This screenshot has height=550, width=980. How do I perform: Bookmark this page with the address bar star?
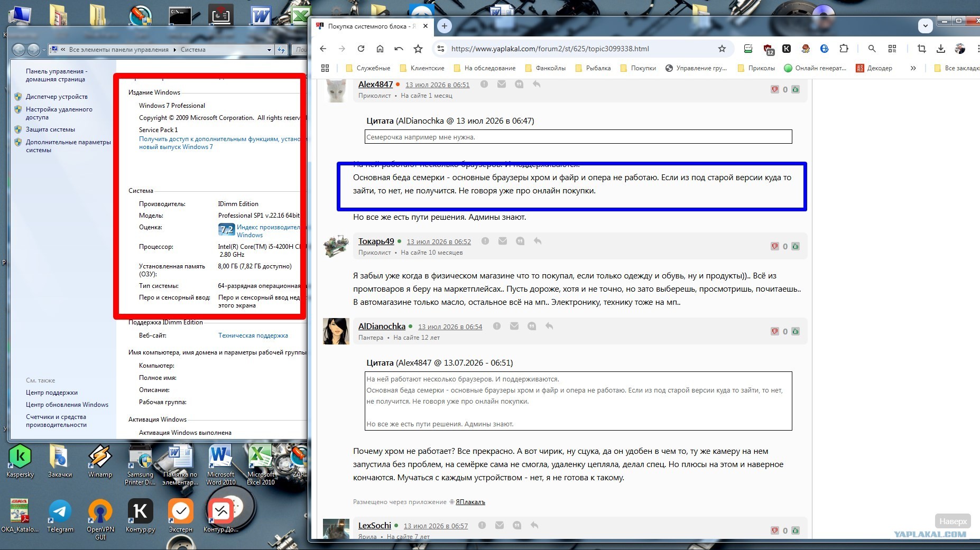(722, 49)
